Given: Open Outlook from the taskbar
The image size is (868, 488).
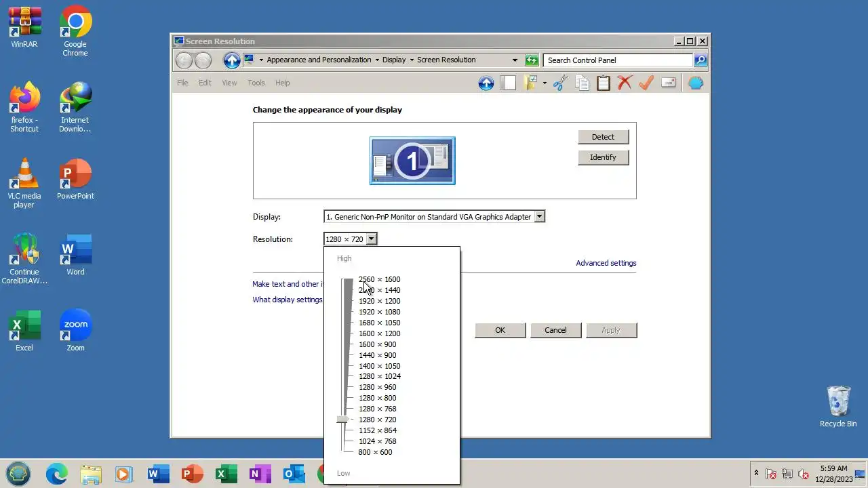Looking at the screenshot, I should click(294, 474).
